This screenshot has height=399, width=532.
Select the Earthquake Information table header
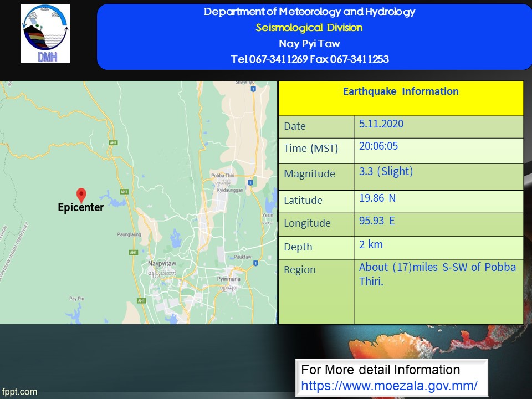click(x=400, y=91)
